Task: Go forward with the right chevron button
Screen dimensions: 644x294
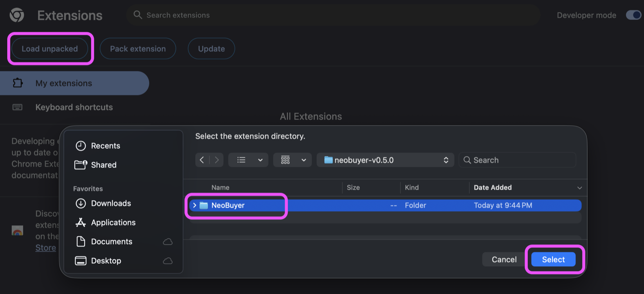Action: coord(217,160)
